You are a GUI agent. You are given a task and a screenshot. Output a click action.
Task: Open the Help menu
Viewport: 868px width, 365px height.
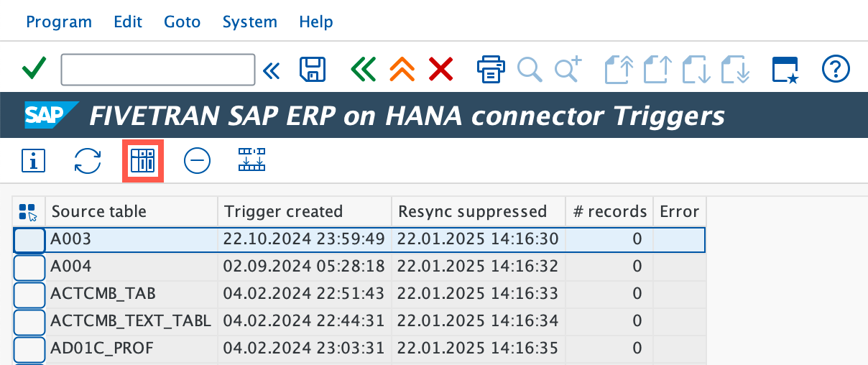pos(316,22)
